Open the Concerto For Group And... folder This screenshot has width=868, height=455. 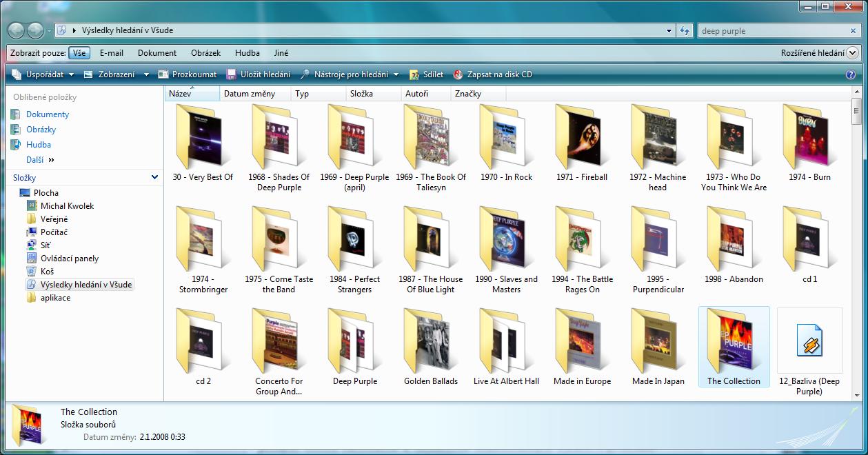[279, 352]
